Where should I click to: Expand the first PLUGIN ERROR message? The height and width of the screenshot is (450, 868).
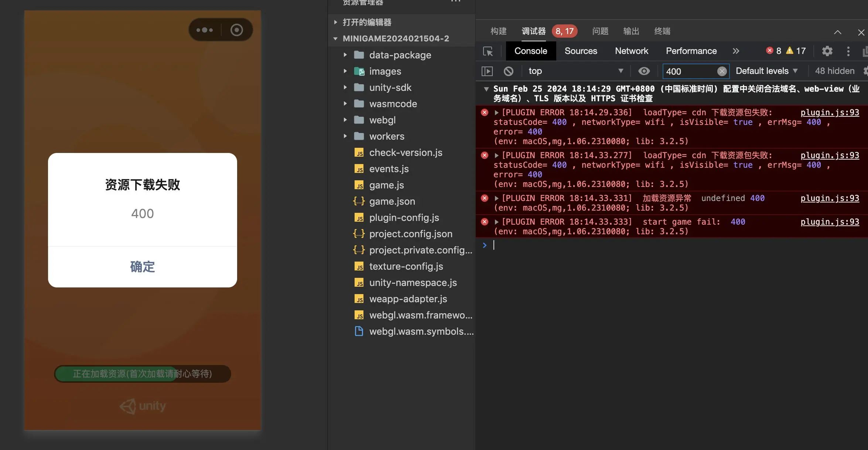(x=497, y=113)
